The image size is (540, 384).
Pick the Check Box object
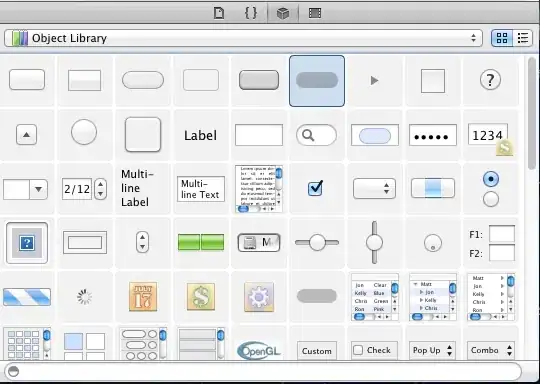[315, 188]
